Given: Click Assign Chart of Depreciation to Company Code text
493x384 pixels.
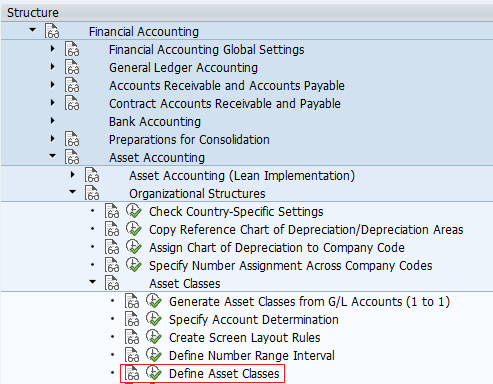Looking at the screenshot, I should pos(277,248).
